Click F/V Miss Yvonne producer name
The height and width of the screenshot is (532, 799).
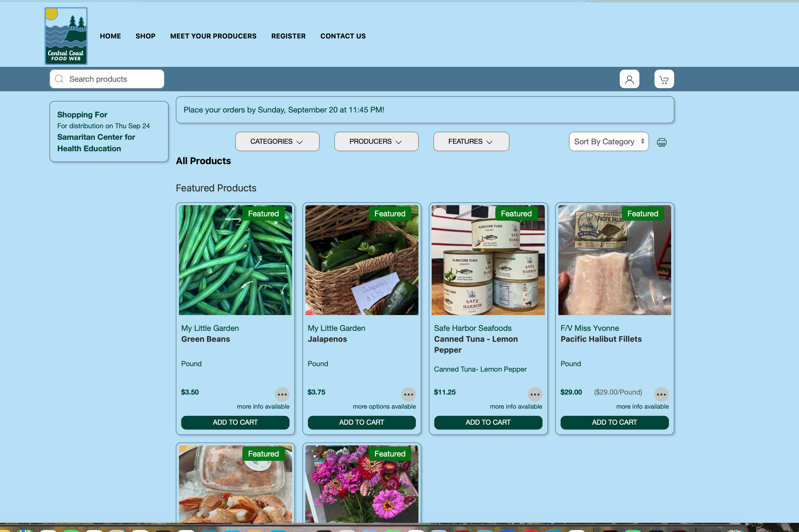pos(589,328)
